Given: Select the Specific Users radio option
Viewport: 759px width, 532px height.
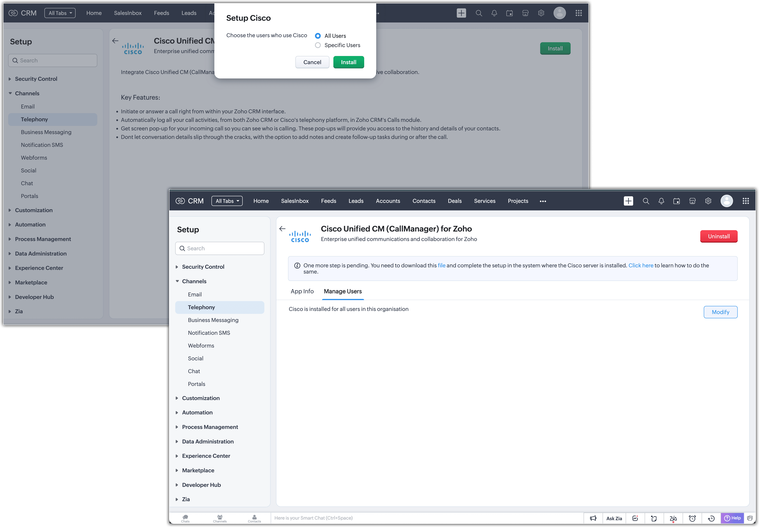Looking at the screenshot, I should 318,45.
